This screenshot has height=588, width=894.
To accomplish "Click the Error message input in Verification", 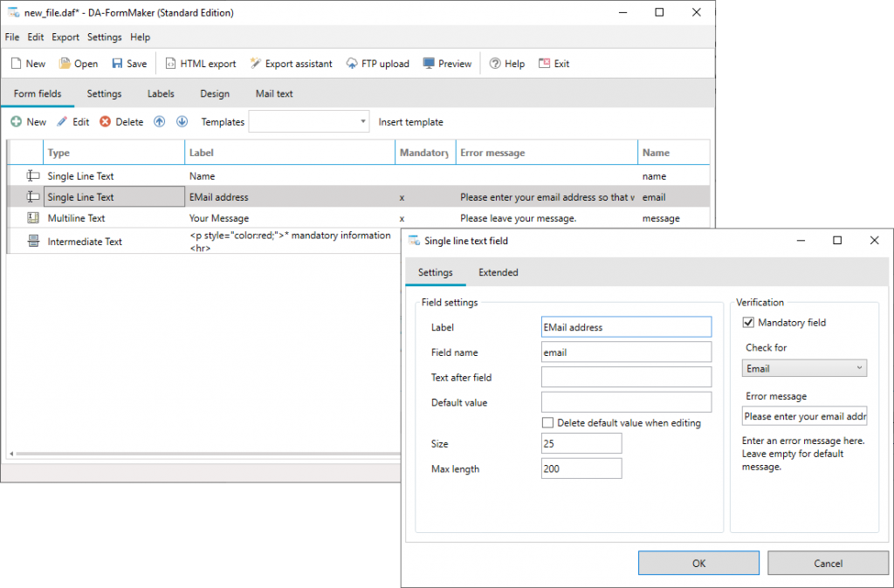I will pos(804,416).
